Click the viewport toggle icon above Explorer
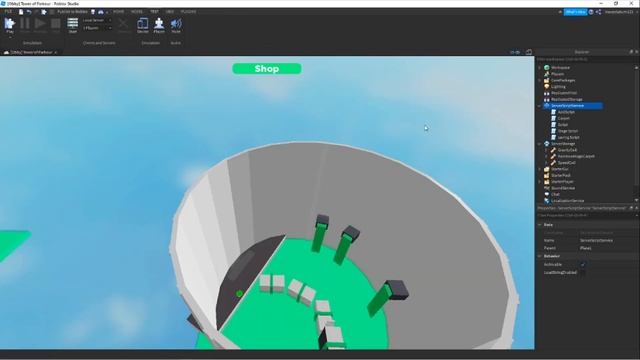640x360 pixels. tap(529, 52)
